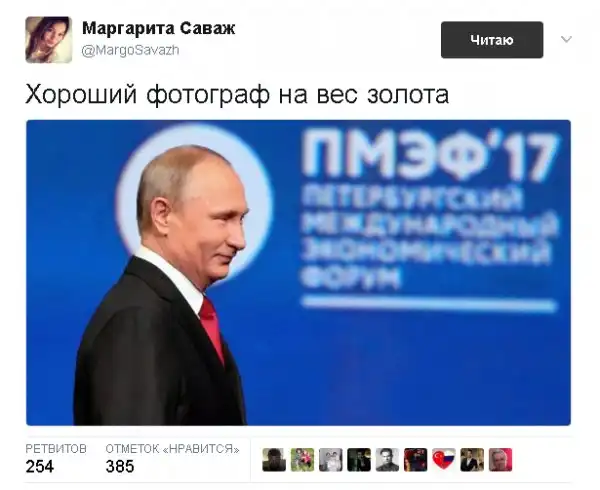Image resolution: width=600 pixels, height=490 pixels.
Task: Select the tweet text Хороший фотограф
Action: (148, 94)
